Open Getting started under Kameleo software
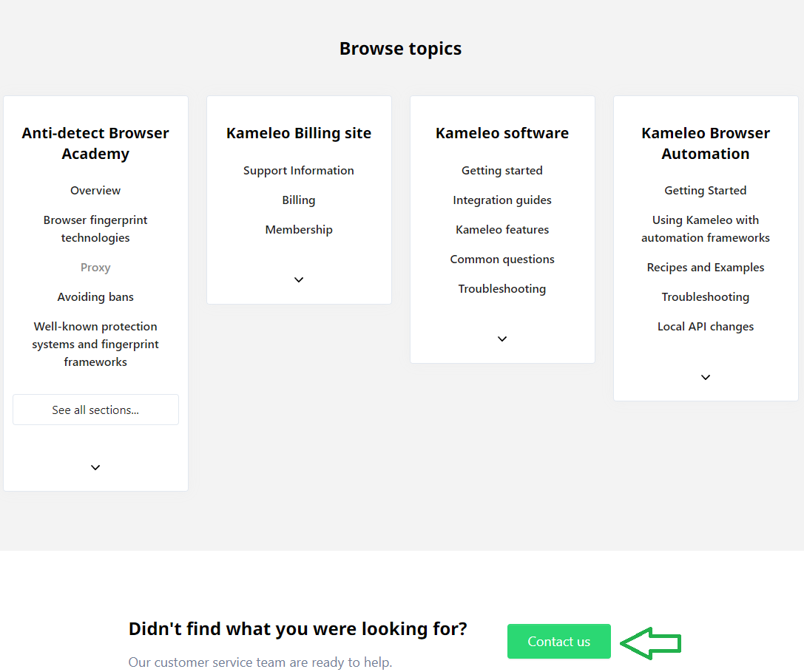The image size is (804, 672). pyautogui.click(x=502, y=170)
